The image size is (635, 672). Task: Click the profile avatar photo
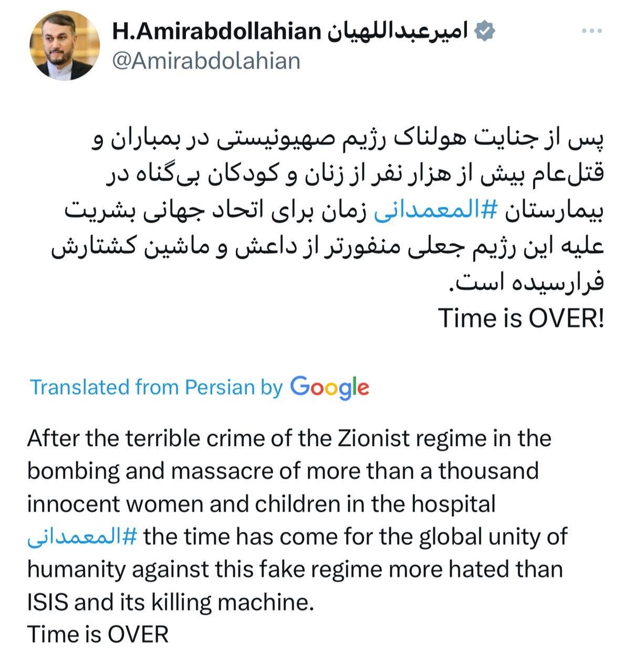(65, 46)
